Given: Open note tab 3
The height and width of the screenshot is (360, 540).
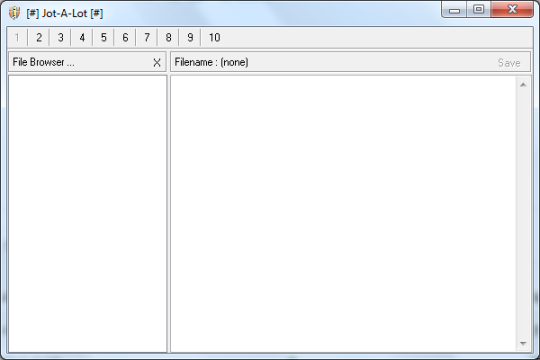Looking at the screenshot, I should click(61, 38).
